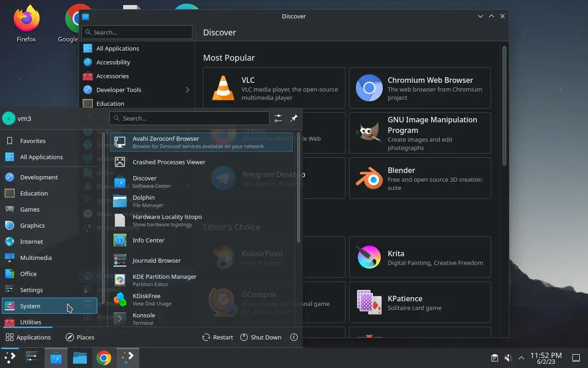
Task: Expand the hidden system tray icons arrow
Action: point(521,358)
